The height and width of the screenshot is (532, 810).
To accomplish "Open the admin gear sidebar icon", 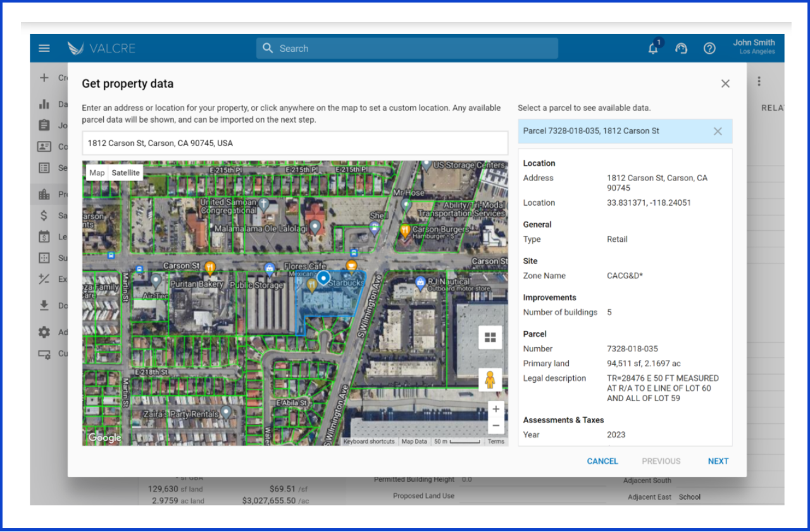I will click(x=44, y=332).
